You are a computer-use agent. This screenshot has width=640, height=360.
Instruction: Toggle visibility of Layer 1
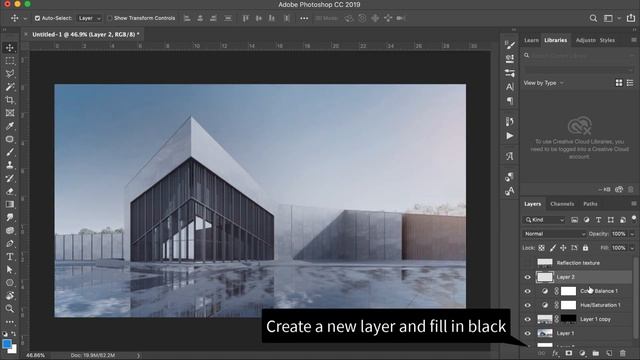527,333
